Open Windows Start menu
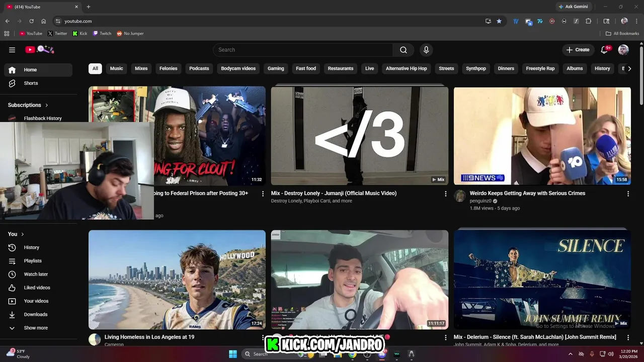Viewport: 644px width, 362px height. pos(233,354)
